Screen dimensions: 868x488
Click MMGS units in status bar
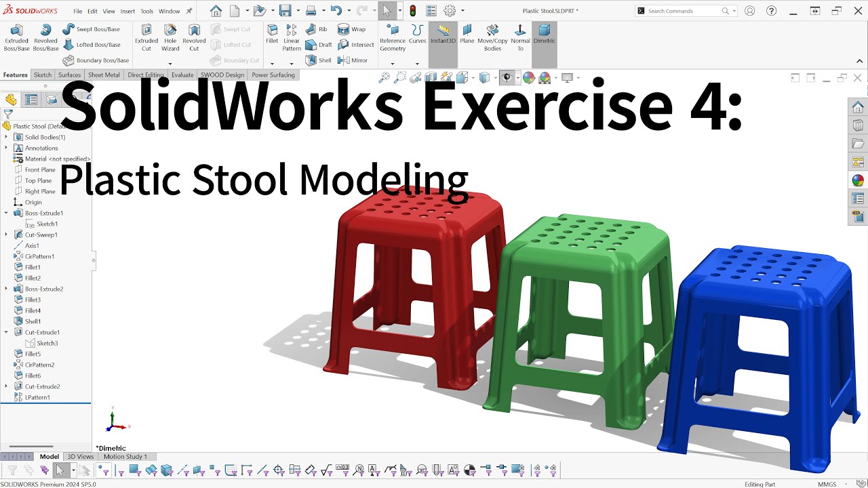pyautogui.click(x=827, y=485)
